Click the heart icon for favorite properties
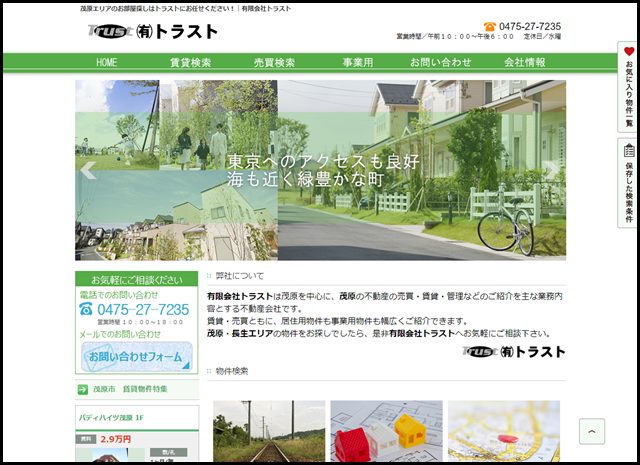640x465 pixels. tap(629, 51)
